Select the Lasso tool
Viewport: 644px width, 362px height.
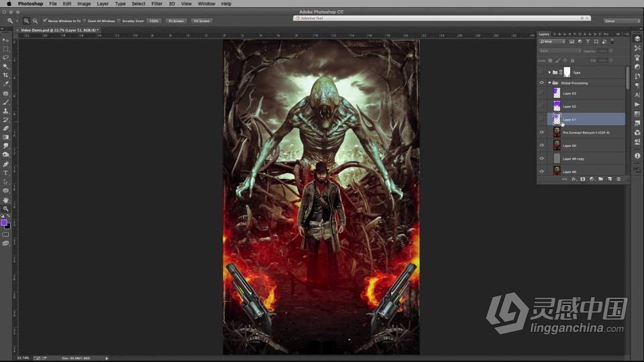pyautogui.click(x=6, y=58)
